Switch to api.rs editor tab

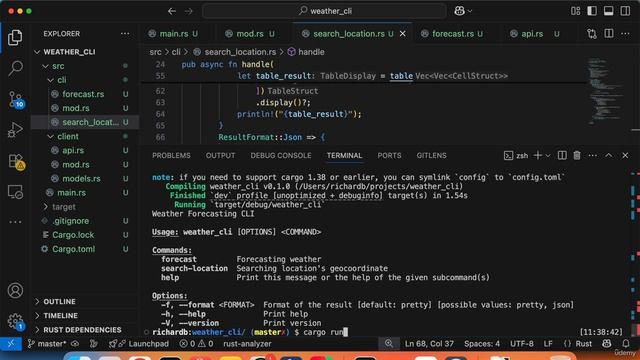[532, 34]
